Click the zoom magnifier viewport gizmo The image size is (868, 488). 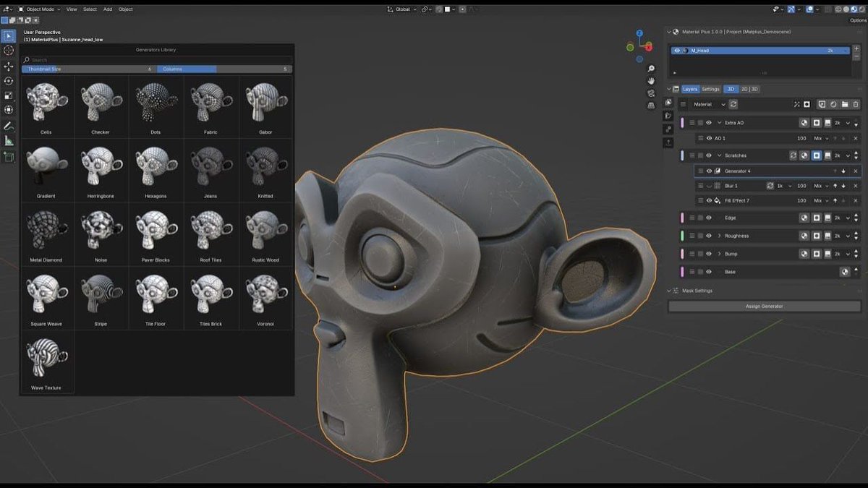click(x=651, y=68)
